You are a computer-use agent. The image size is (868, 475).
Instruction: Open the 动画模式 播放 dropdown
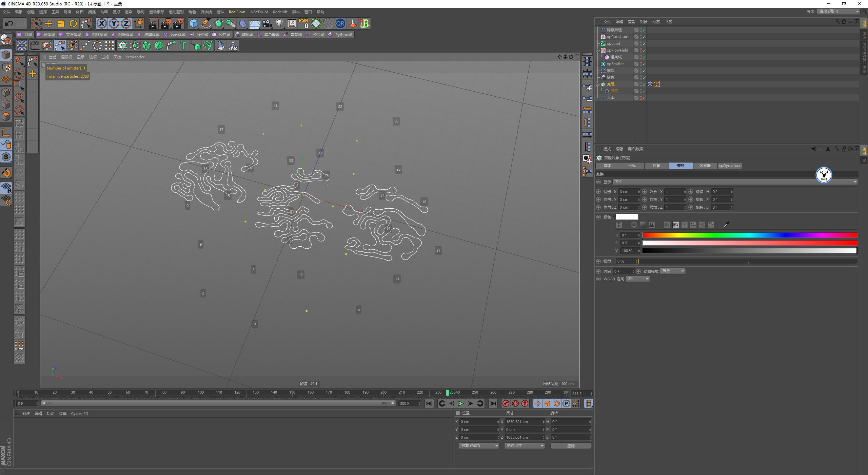[673, 271]
